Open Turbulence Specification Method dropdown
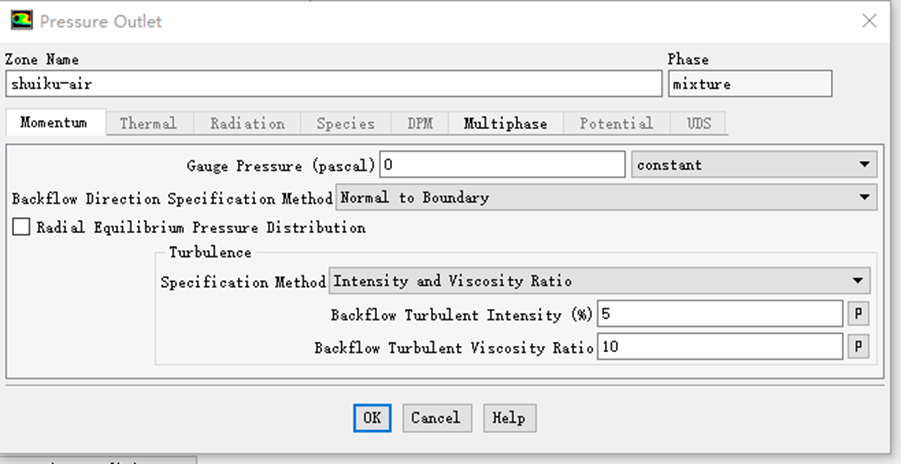The image size is (901, 464). tap(600, 282)
